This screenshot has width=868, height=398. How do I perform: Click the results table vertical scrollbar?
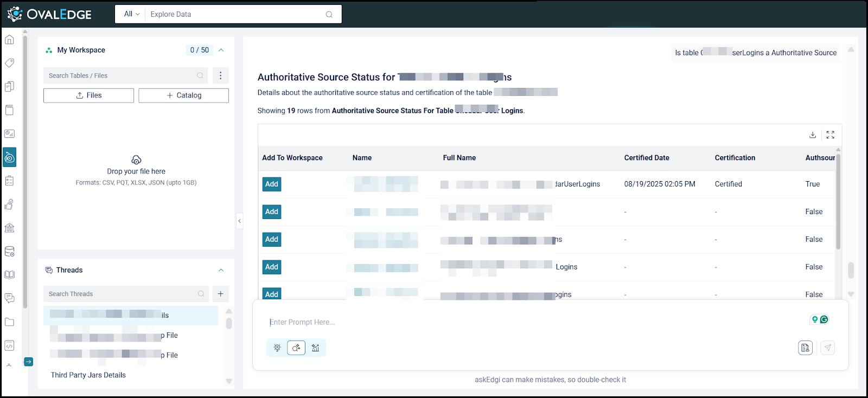[x=838, y=201]
